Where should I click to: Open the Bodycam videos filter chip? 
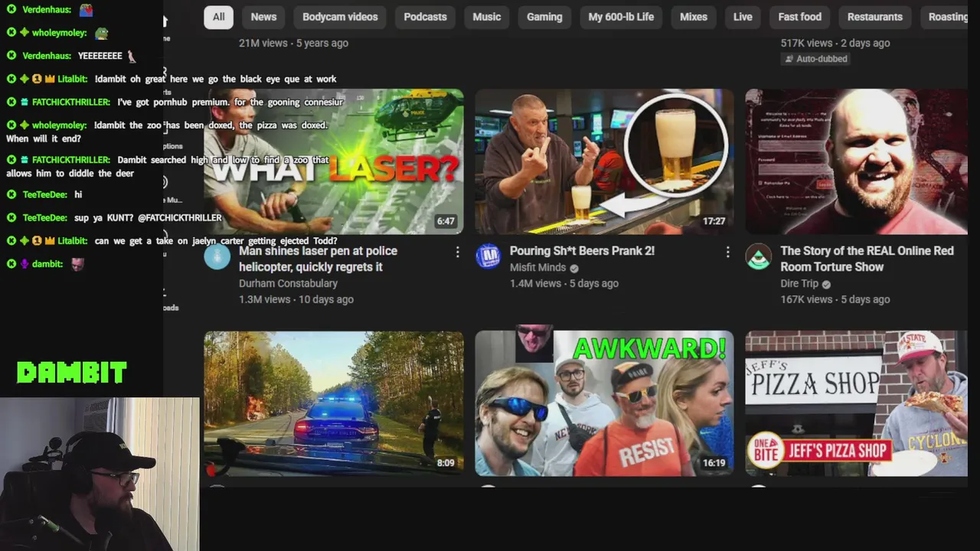(x=340, y=17)
